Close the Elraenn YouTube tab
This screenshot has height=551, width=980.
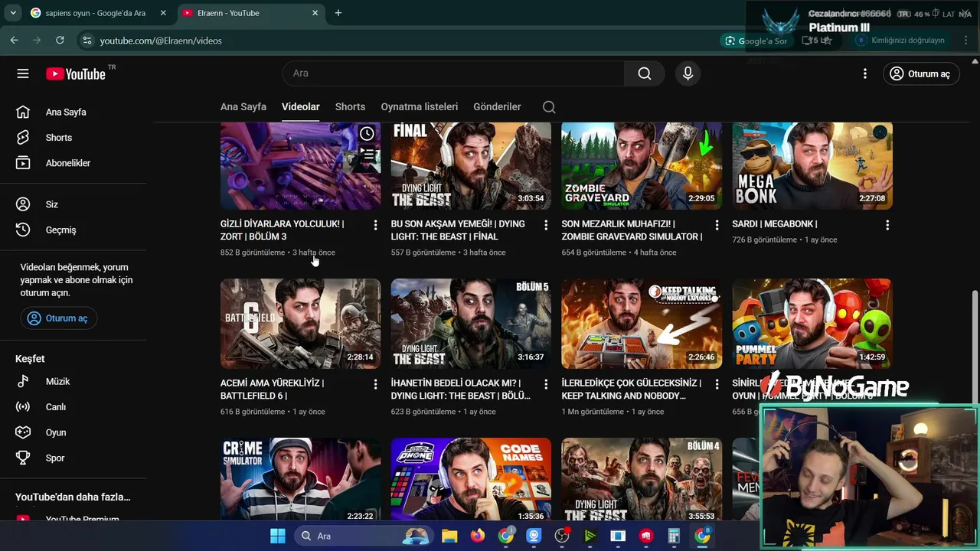pyautogui.click(x=315, y=13)
